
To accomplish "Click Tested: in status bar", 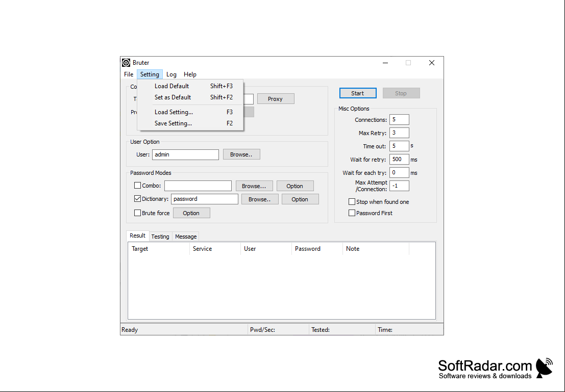I will tap(321, 330).
